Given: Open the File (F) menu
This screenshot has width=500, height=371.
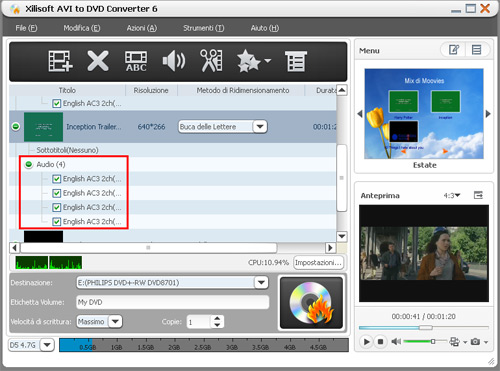Looking at the screenshot, I should (x=26, y=28).
